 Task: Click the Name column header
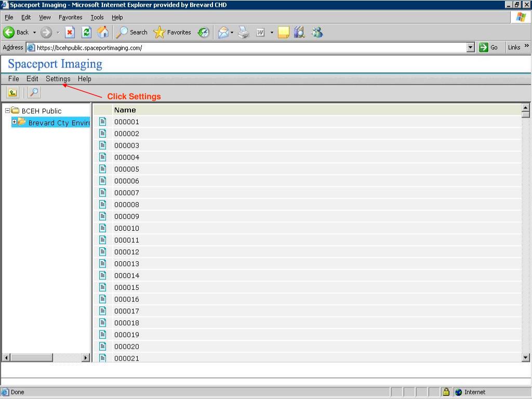pos(125,110)
